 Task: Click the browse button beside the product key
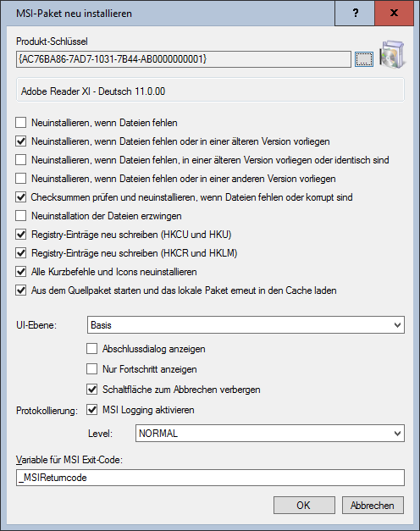364,59
